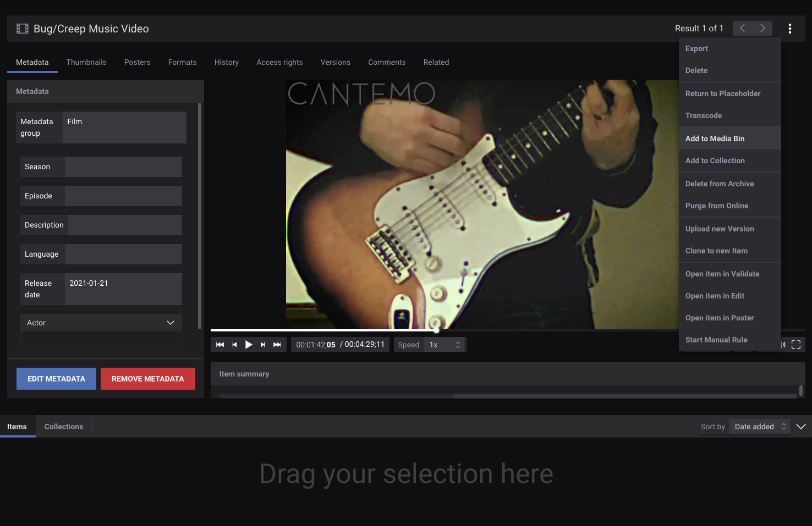
Task: Click the REMOVE METADATA button
Action: [x=148, y=379]
